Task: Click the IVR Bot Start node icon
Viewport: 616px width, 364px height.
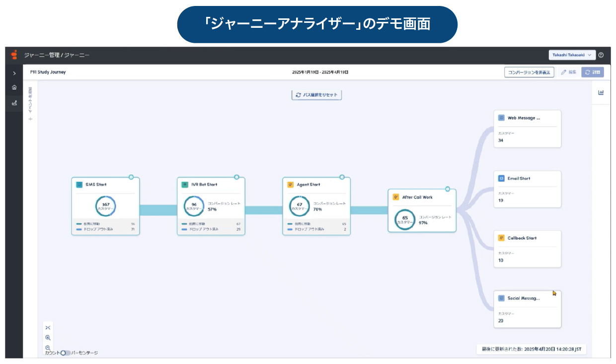Action: coord(185,185)
